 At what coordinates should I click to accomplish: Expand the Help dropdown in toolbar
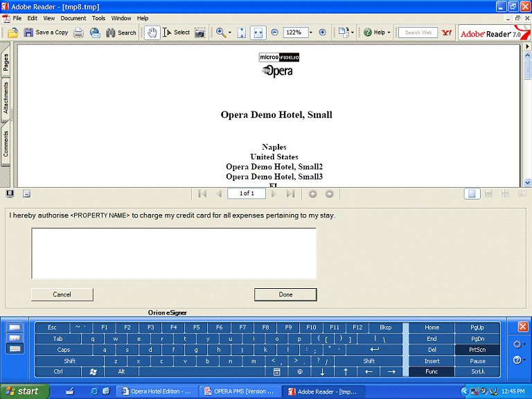[389, 33]
